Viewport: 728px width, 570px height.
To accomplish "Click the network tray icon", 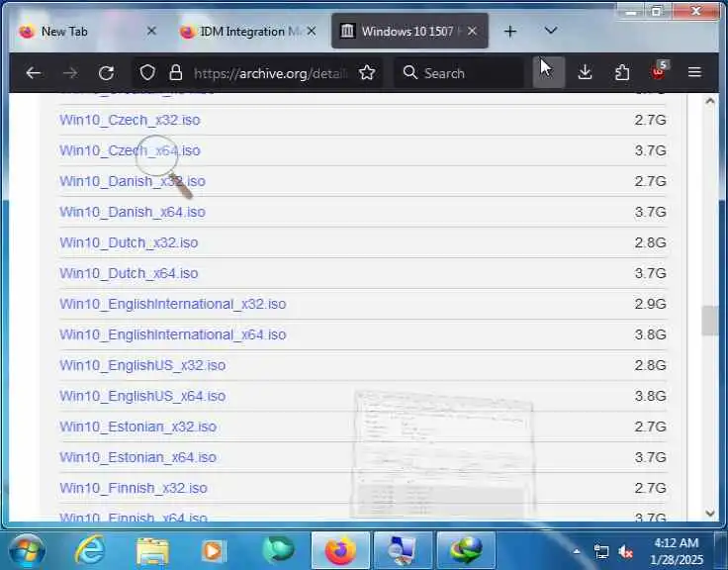I will (x=601, y=552).
